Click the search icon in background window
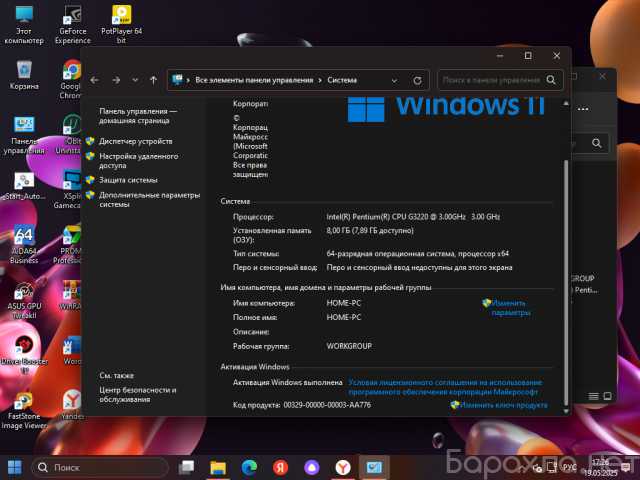The image size is (640, 480). point(597,143)
